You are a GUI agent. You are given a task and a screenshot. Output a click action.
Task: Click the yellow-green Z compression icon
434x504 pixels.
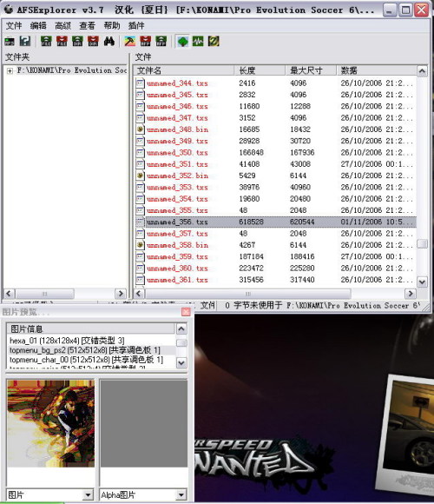coord(214,41)
